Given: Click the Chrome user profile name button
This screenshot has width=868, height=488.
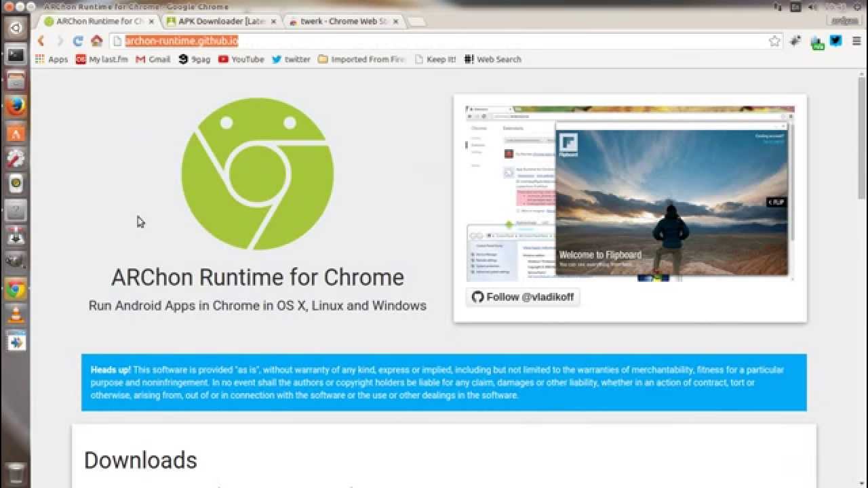Looking at the screenshot, I should point(844,21).
